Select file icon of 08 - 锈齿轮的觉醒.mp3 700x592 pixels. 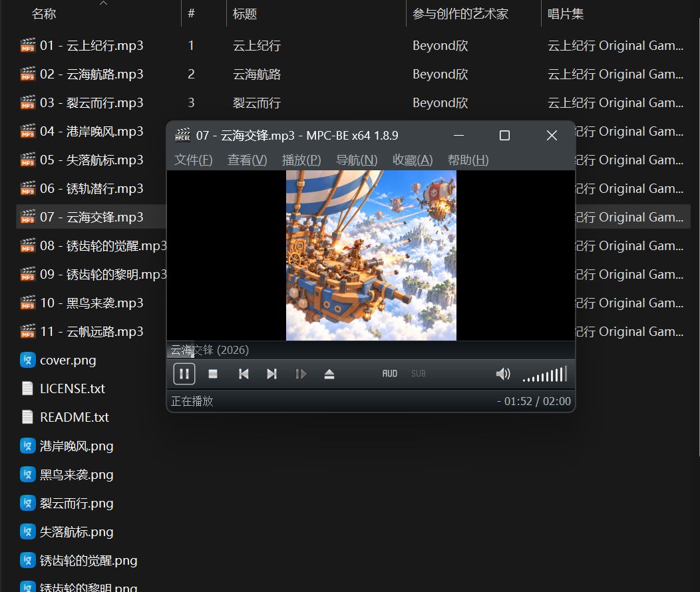28,246
